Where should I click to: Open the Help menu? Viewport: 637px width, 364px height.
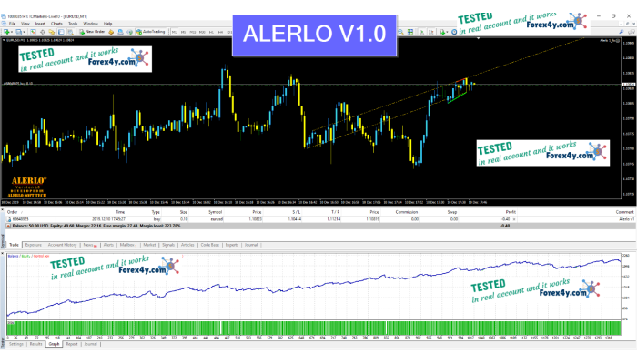coord(107,24)
